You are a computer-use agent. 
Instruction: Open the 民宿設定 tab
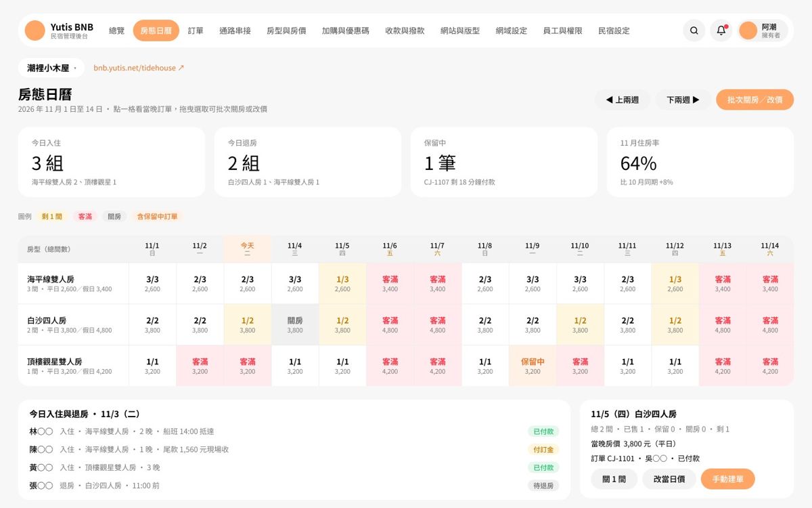tap(614, 30)
